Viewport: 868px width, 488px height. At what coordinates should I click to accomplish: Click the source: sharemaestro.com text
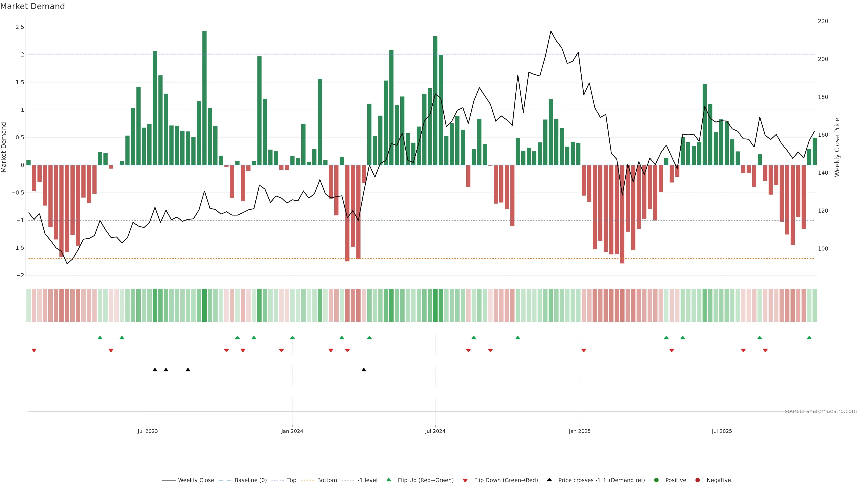(x=821, y=411)
